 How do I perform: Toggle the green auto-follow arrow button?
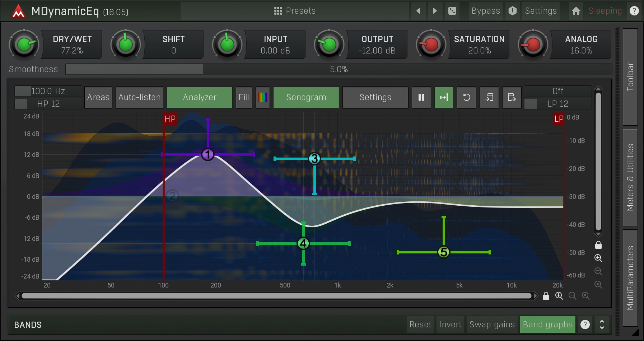click(444, 97)
